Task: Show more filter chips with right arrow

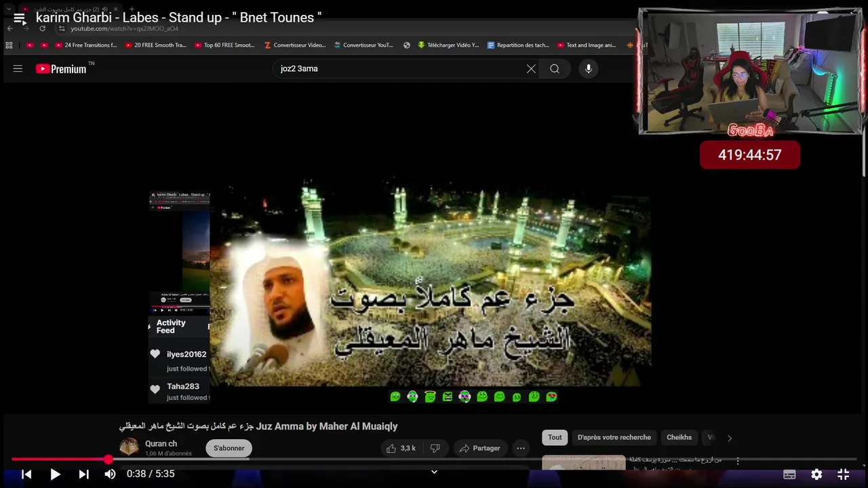Action: (730, 438)
